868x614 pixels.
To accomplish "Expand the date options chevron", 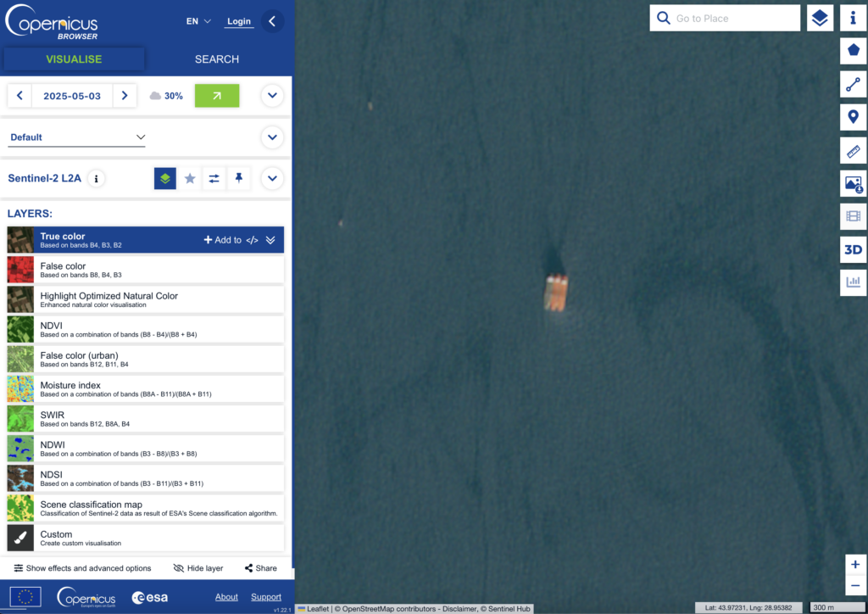I will pyautogui.click(x=271, y=96).
